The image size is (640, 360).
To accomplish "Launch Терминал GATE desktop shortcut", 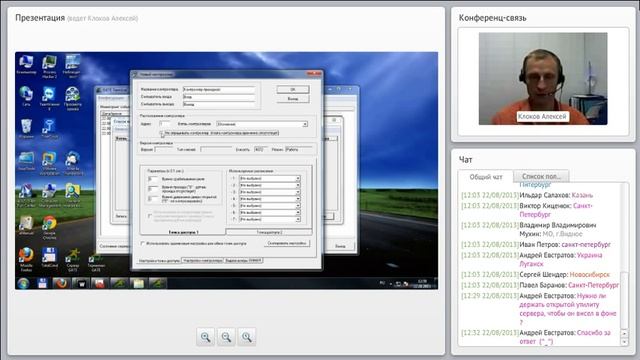I will point(96,260).
